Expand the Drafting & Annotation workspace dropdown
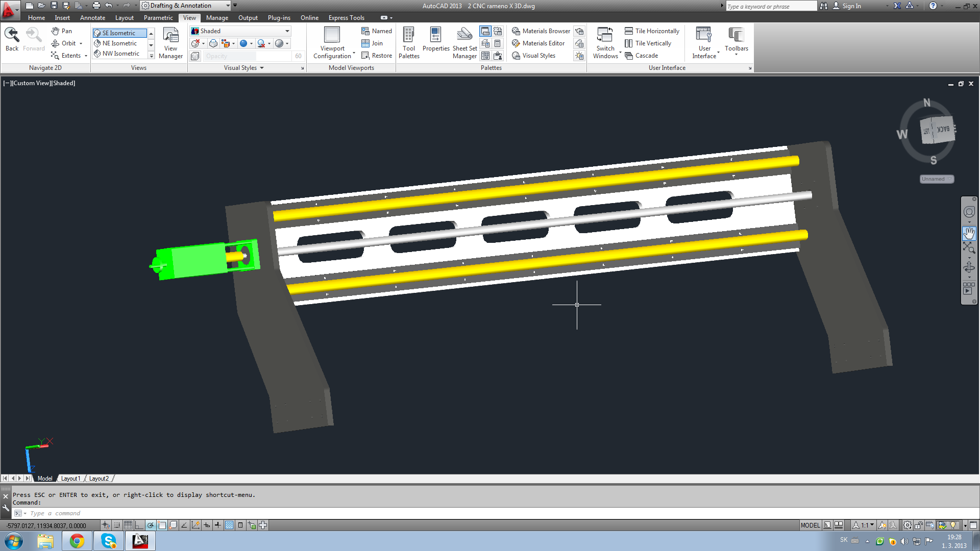 228,6
